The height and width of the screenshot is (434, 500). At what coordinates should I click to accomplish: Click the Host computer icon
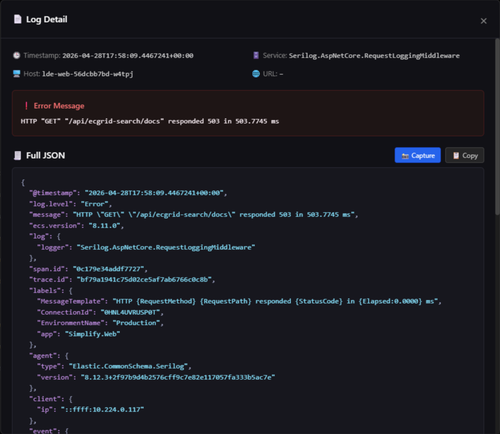(x=17, y=74)
